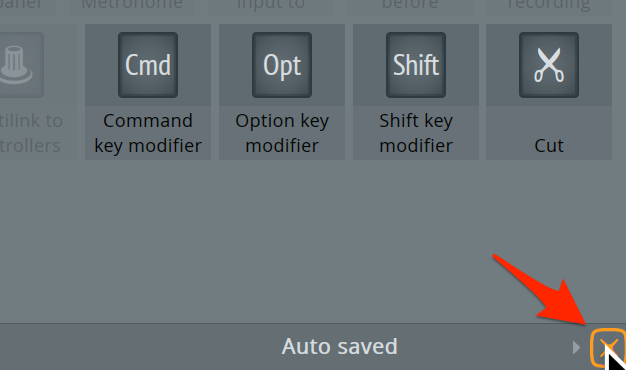The width and height of the screenshot is (626, 370).
Task: Select the Shift key icon
Action: click(416, 65)
